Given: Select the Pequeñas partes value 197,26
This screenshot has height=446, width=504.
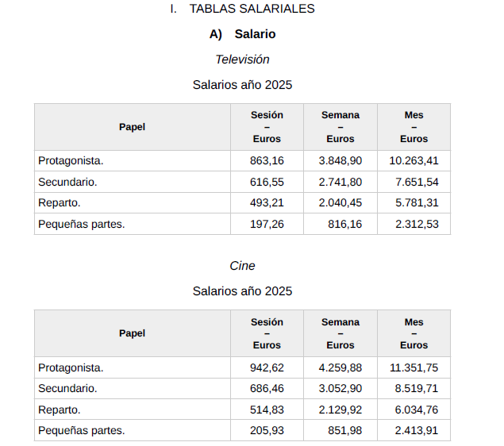Looking at the screenshot, I should [267, 224].
